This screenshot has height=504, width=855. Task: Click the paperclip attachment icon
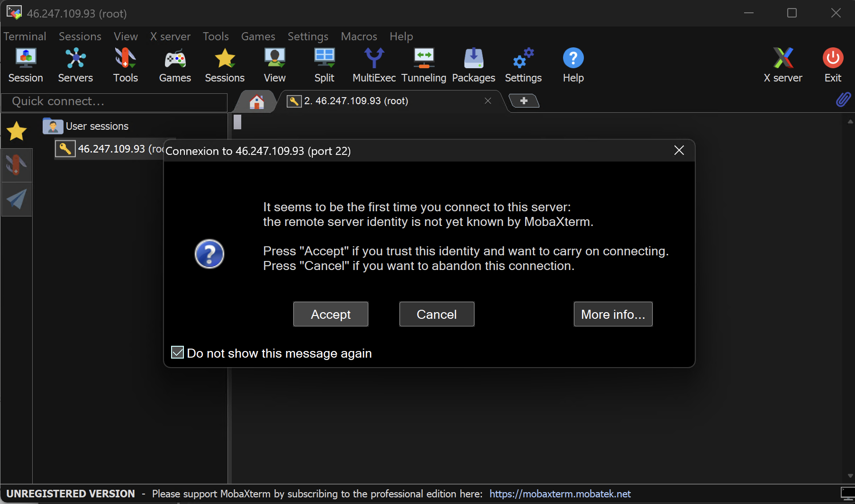pos(843,99)
